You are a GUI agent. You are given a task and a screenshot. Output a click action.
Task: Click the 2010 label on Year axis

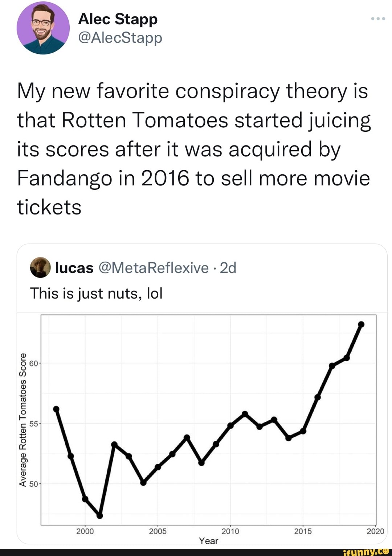230,531
